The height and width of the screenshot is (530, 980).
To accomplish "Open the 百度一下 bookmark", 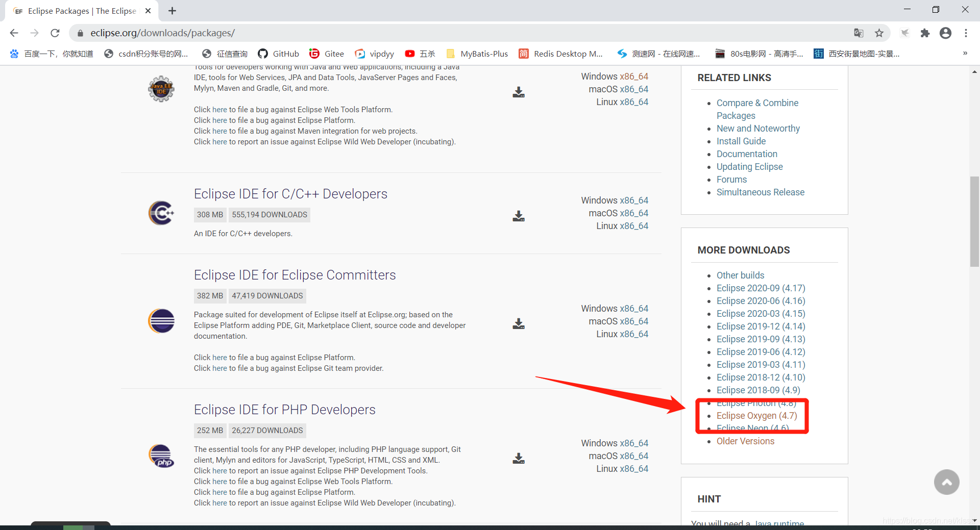I will 51,54.
